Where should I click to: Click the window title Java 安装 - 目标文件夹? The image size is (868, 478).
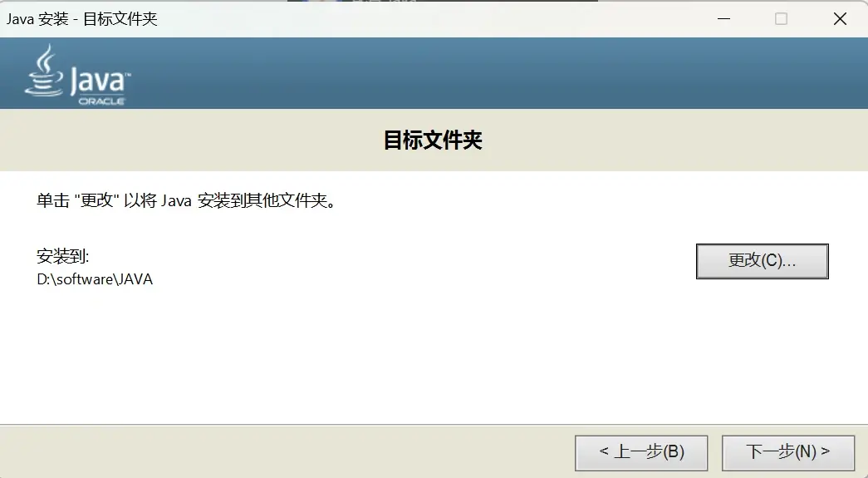[x=82, y=19]
